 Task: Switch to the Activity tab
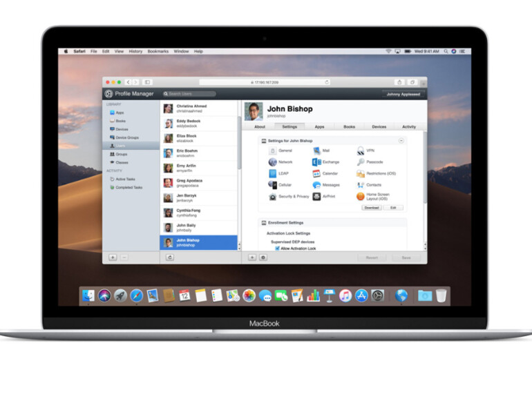pos(409,127)
